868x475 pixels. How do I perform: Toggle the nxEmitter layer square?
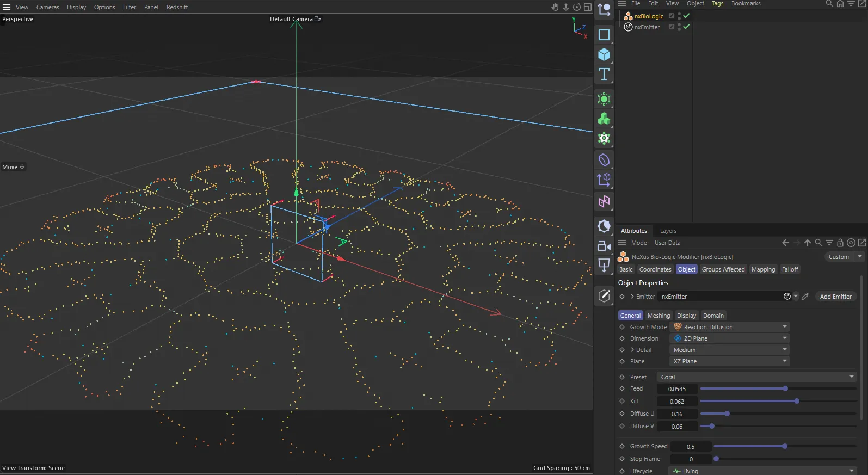672,27
